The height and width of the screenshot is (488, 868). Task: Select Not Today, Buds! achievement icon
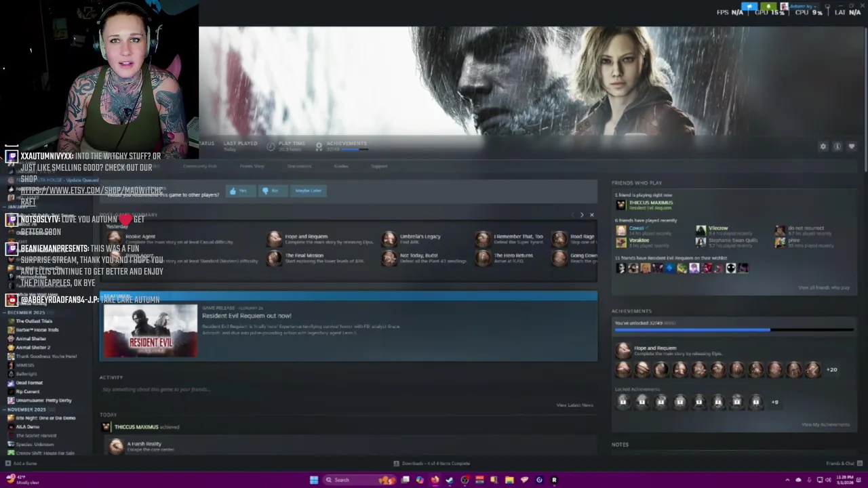pos(389,258)
